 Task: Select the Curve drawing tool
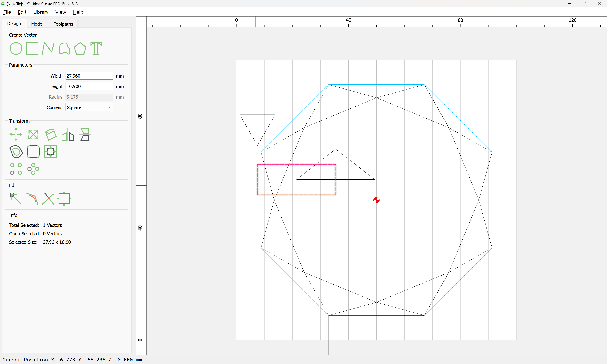[x=64, y=48]
